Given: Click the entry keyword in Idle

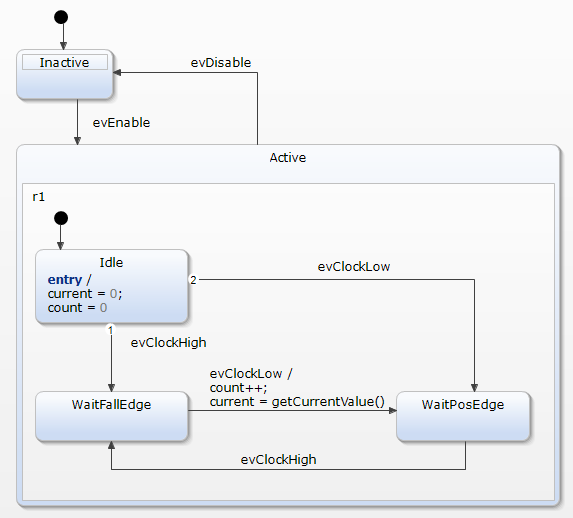Looking at the screenshot, I should click(65, 280).
